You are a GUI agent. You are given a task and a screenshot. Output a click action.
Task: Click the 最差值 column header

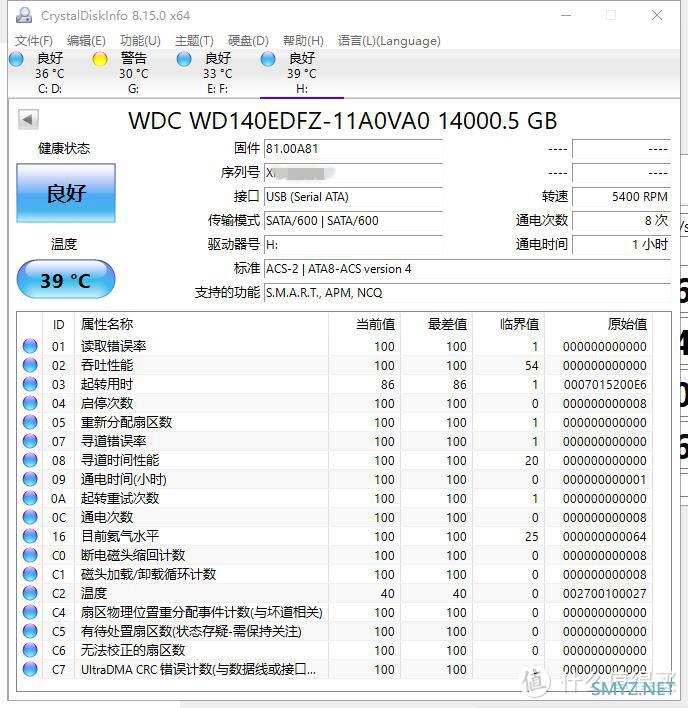click(x=437, y=324)
